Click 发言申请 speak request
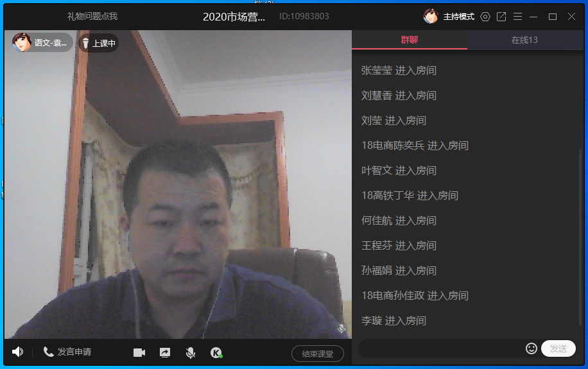 pos(67,352)
